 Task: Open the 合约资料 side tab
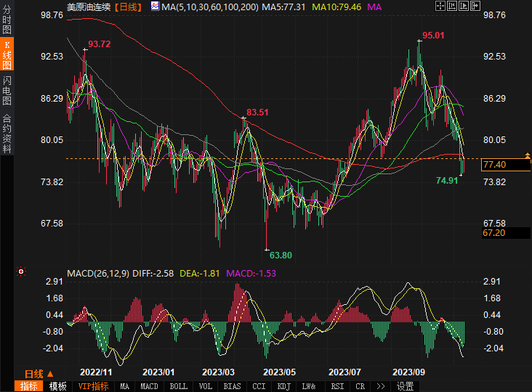pos(7,133)
